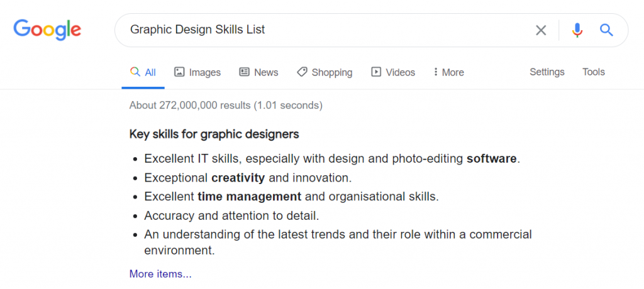
Task: Click the 'About 272,000,000 results' stats text
Action: [x=225, y=106]
